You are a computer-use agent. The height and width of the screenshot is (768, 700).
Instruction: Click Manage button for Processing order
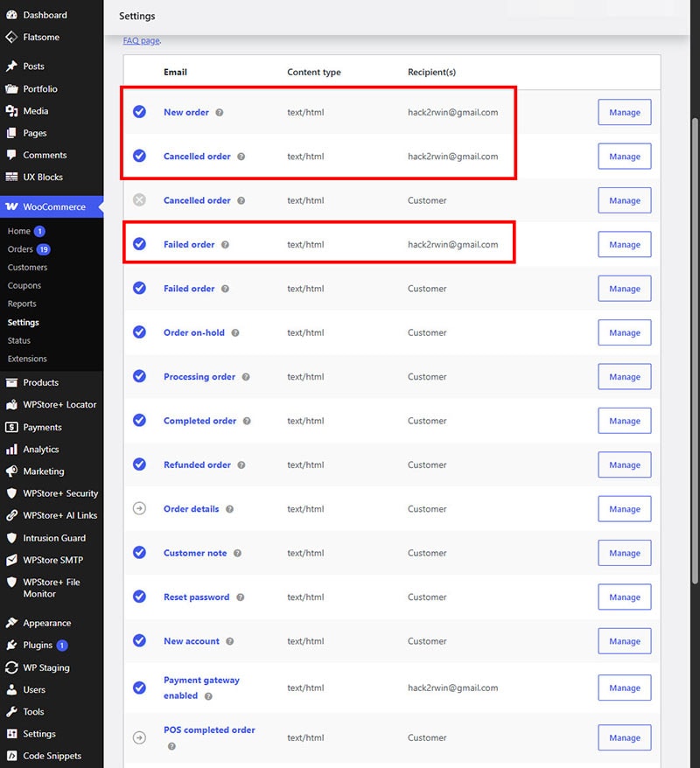click(x=625, y=377)
